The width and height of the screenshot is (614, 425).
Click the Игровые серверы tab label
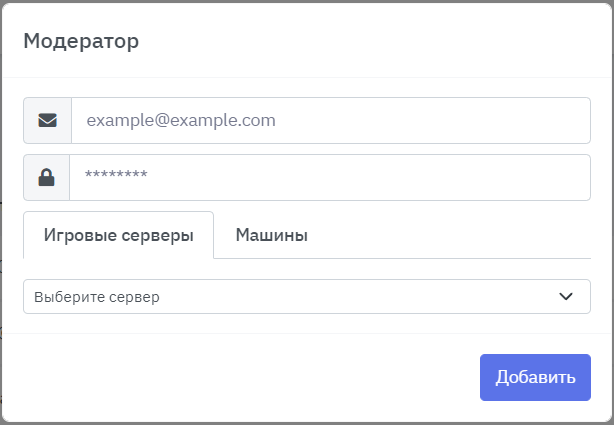pos(118,236)
